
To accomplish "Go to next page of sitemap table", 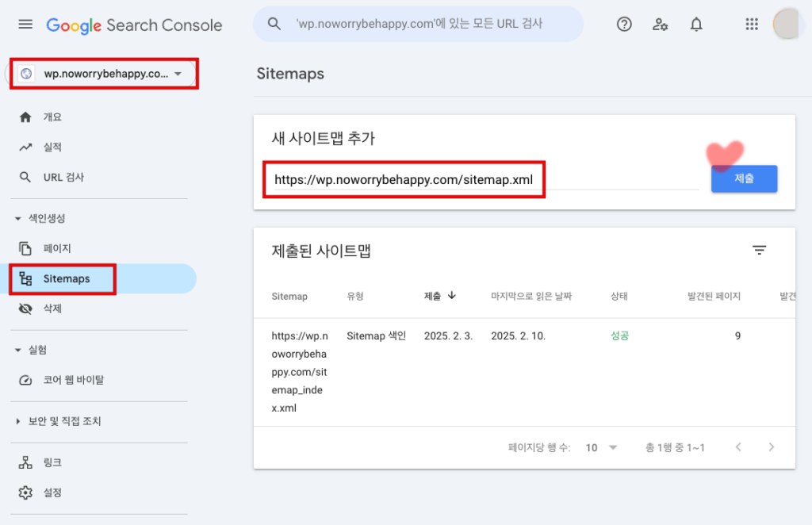I will pyautogui.click(x=771, y=446).
